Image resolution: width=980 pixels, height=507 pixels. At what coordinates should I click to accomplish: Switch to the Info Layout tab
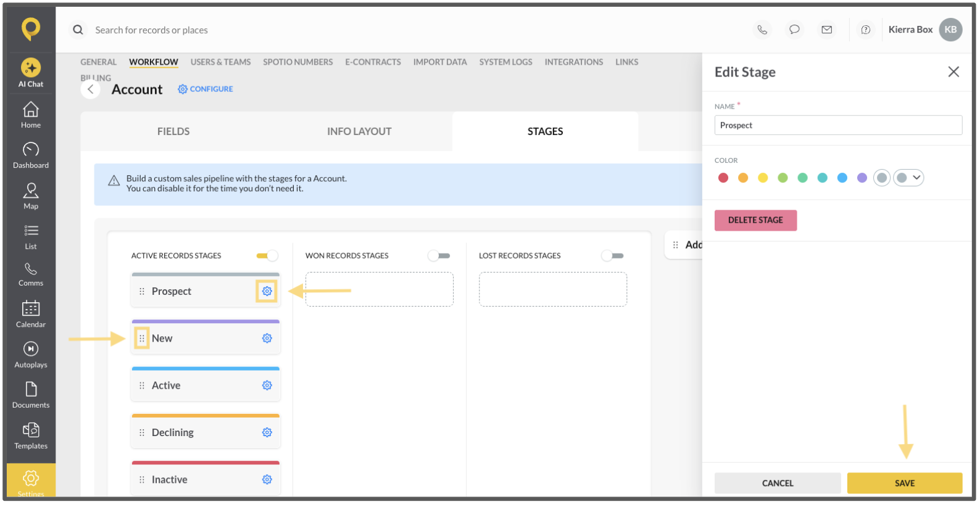point(360,132)
